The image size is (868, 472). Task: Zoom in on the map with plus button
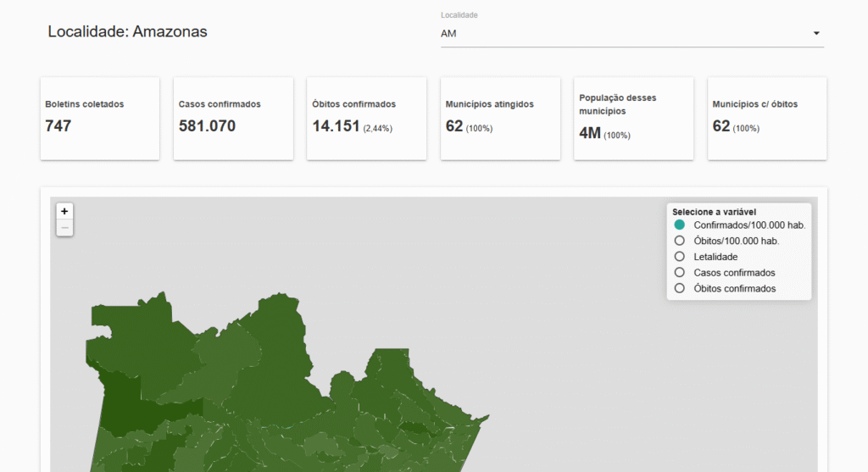tap(64, 211)
